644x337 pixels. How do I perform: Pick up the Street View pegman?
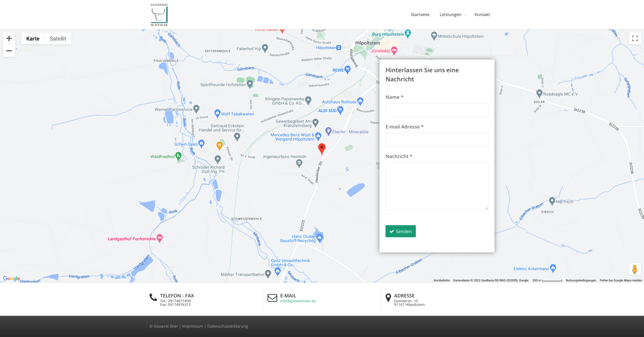[635, 269]
